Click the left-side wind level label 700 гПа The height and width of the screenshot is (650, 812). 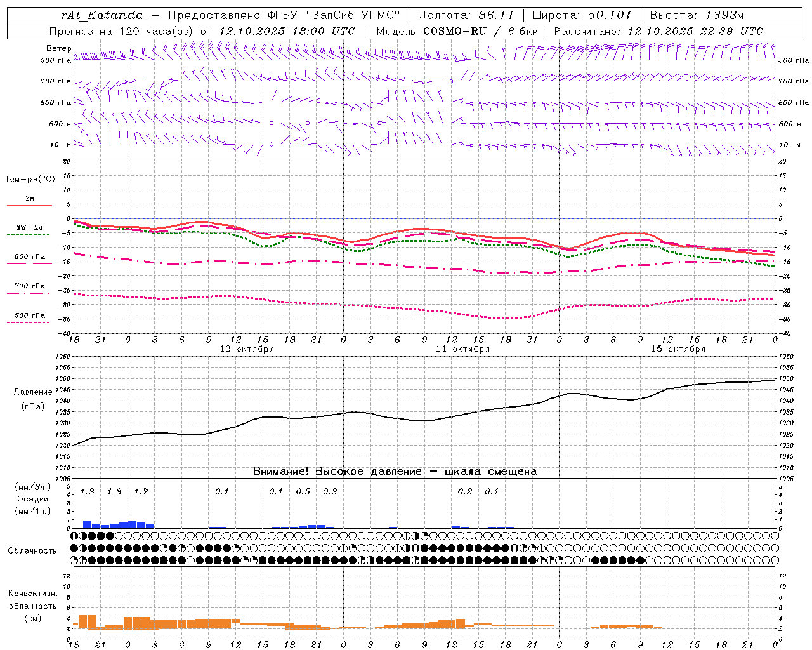[56, 81]
